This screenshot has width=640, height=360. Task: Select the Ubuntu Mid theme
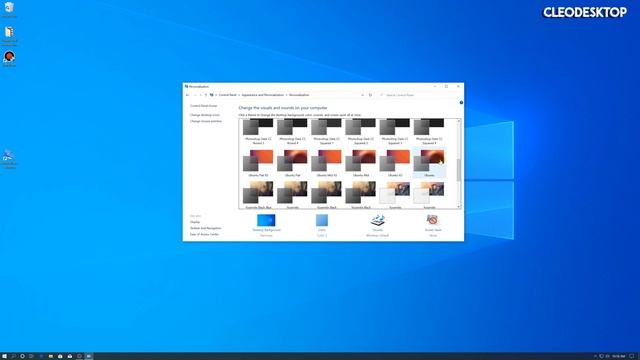point(361,163)
